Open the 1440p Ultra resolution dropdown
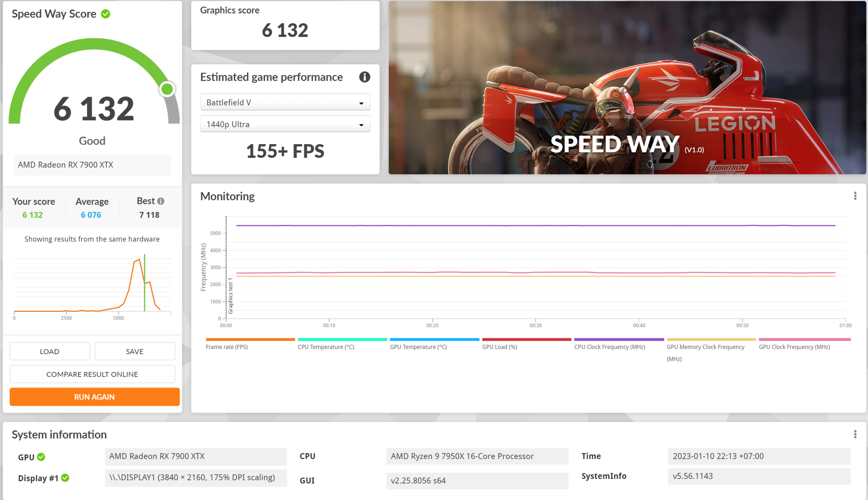Image resolution: width=868 pixels, height=500 pixels. pyautogui.click(x=285, y=124)
